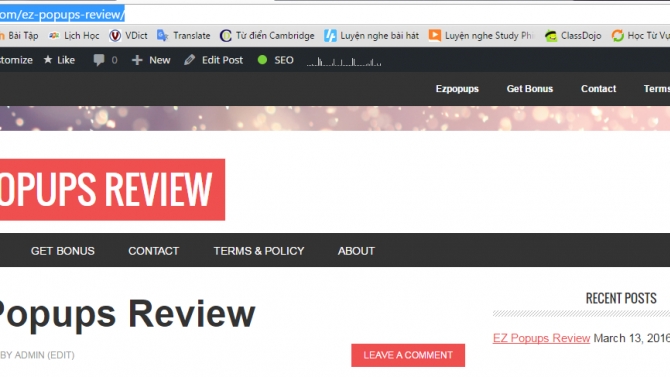This screenshot has height=377, width=670.
Task: Click Luyện nghe bài hát bookmark icon
Action: tap(330, 35)
